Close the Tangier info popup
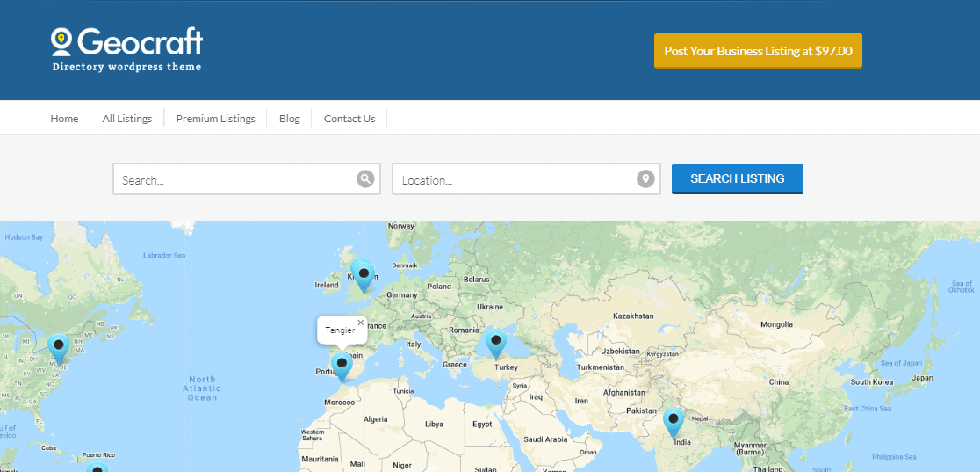This screenshot has width=980, height=472. [x=361, y=323]
